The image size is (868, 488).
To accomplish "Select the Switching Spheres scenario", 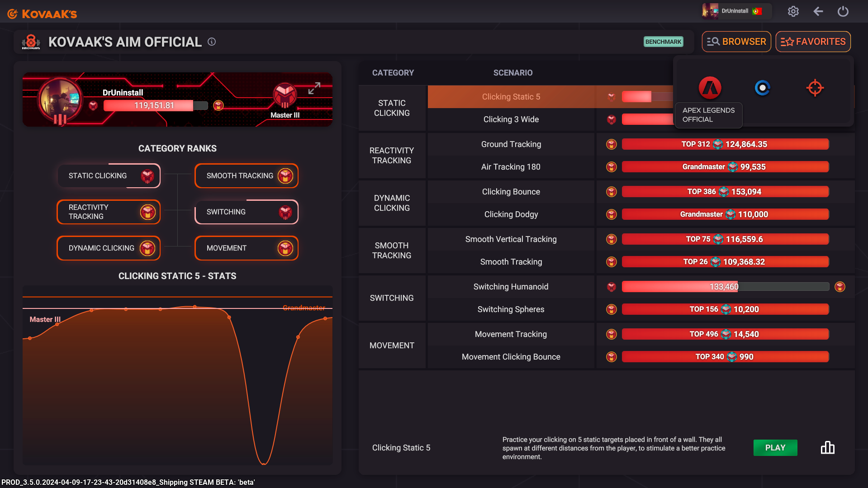I will [511, 309].
